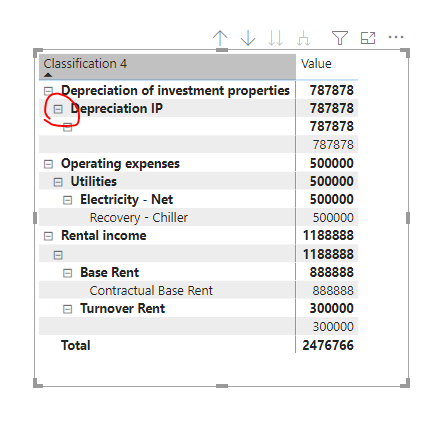This screenshot has height=432, width=425.
Task: Click the Base Rent value 888888
Action: [x=331, y=272]
